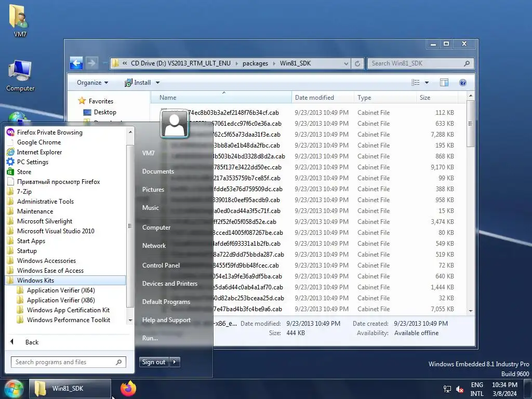Screen dimensions: 532x399
Task: Sort by Date modified column
Action: (323, 97)
